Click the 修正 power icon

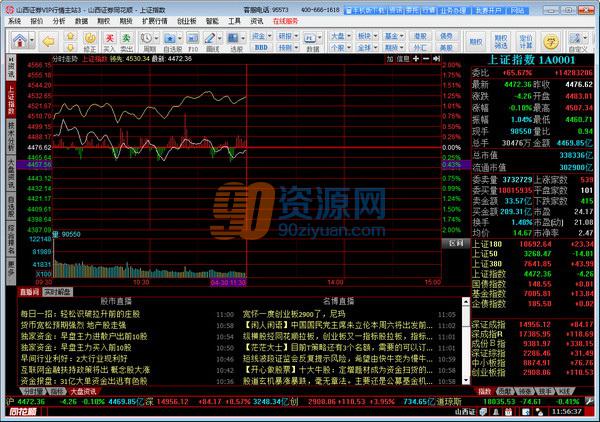[90, 39]
